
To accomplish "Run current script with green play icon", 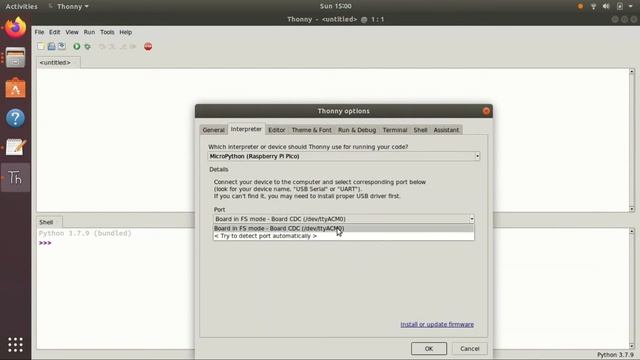I will pos(76,47).
